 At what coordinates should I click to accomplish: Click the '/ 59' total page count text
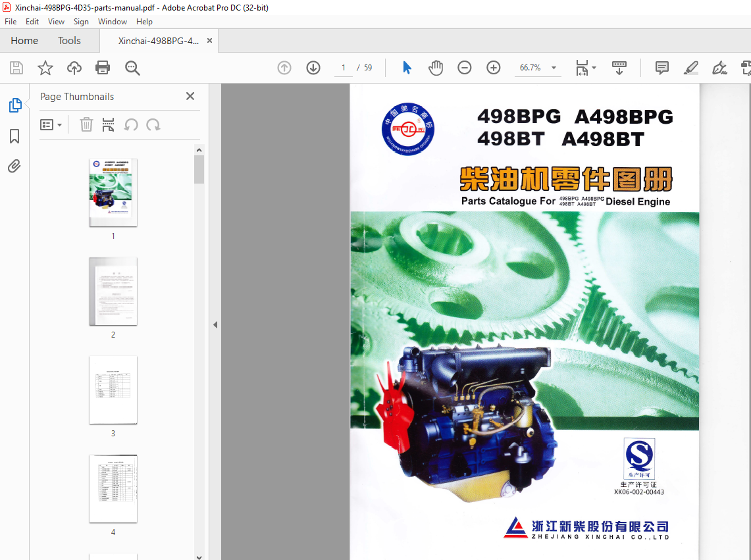[x=365, y=68]
